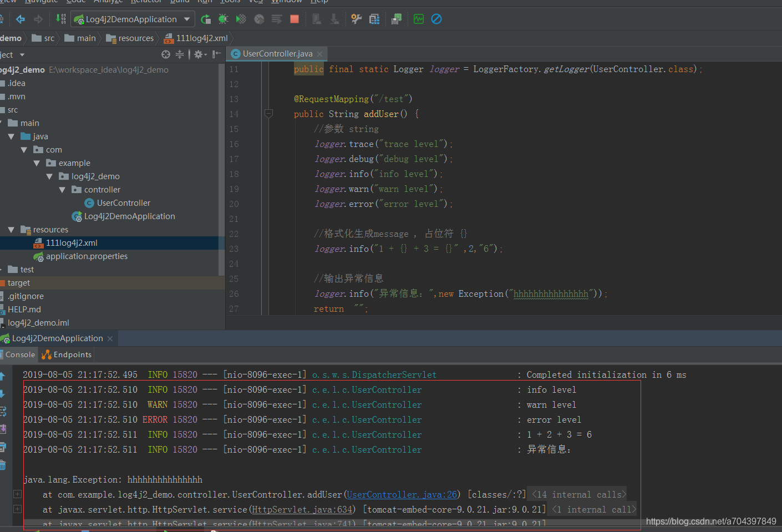Select .gitignore file in tree
This screenshot has width=782, height=532.
pos(22,296)
